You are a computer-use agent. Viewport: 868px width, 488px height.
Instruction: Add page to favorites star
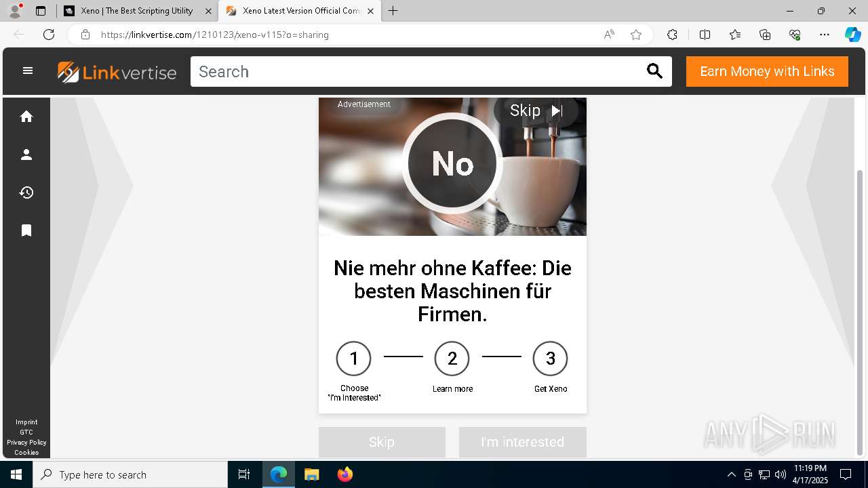pos(636,35)
